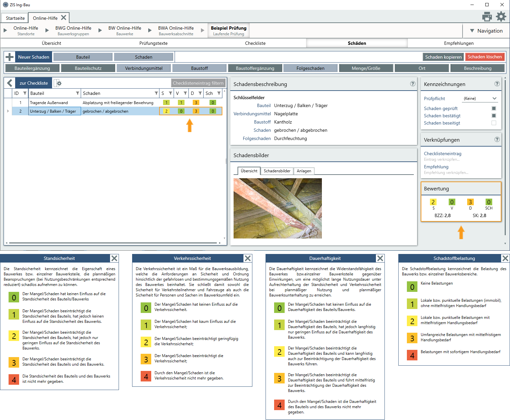510x420 pixels.
Task: Close the Standsicherheit info panel
Action: pyautogui.click(x=114, y=258)
